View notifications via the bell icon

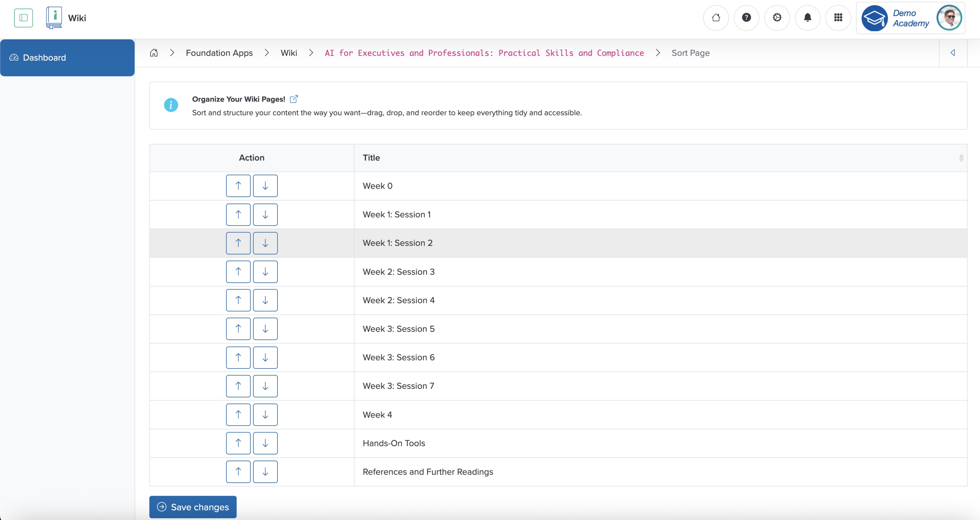click(807, 17)
